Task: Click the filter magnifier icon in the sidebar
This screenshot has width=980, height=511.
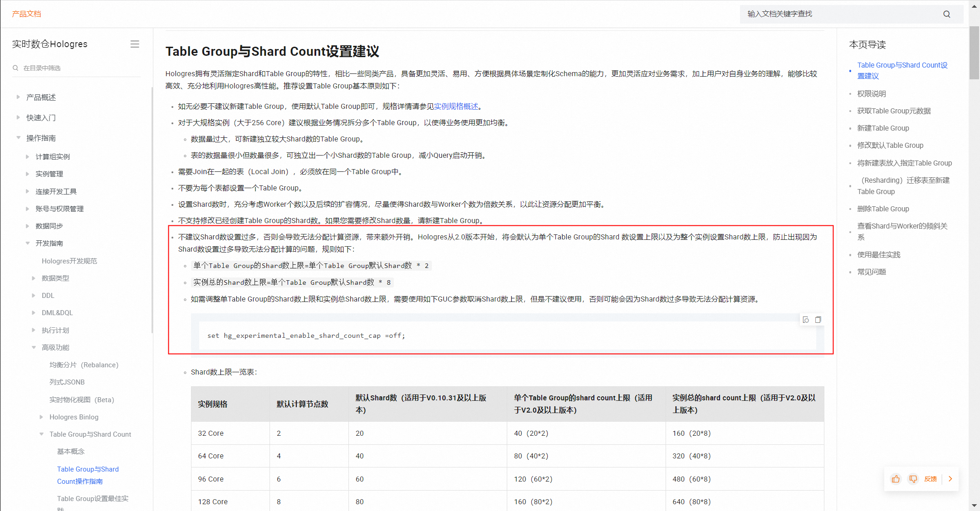Action: [x=15, y=68]
